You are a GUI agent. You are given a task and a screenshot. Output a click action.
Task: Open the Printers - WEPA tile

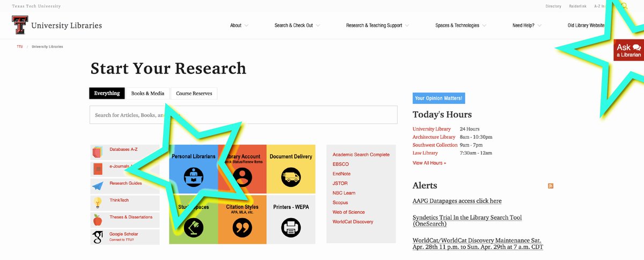point(291,219)
